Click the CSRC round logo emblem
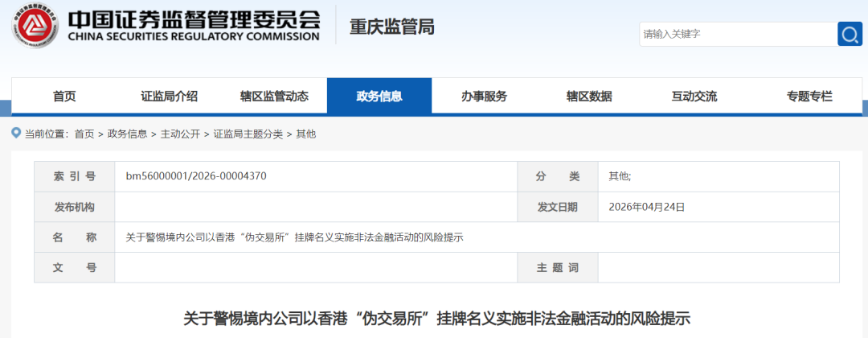Screen dimensions: 868x338 click(35, 26)
